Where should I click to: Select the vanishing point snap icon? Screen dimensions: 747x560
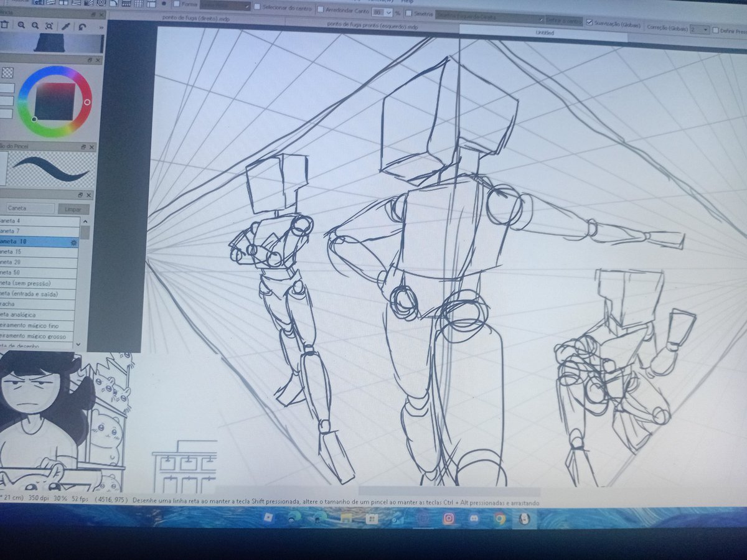point(76,2)
